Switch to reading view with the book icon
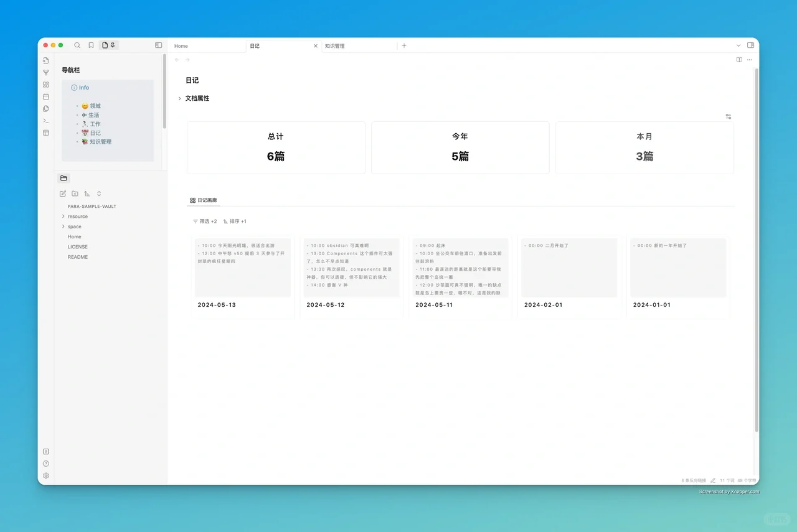 (x=738, y=60)
